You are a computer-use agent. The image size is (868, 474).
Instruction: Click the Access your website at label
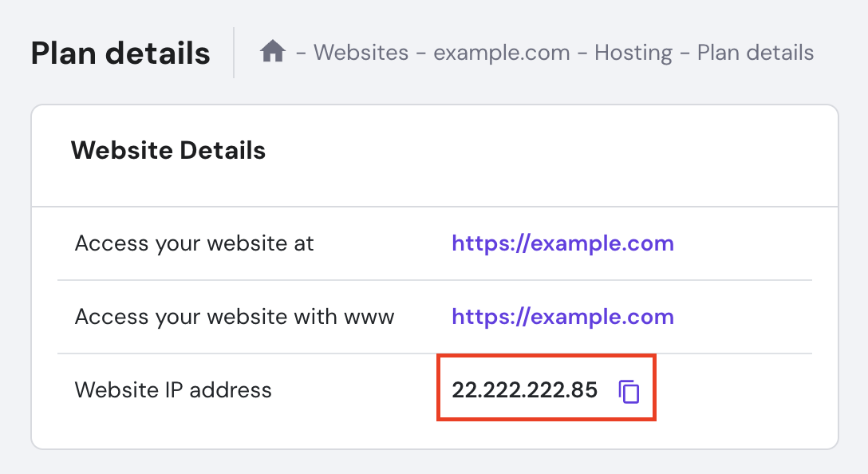pyautogui.click(x=195, y=243)
